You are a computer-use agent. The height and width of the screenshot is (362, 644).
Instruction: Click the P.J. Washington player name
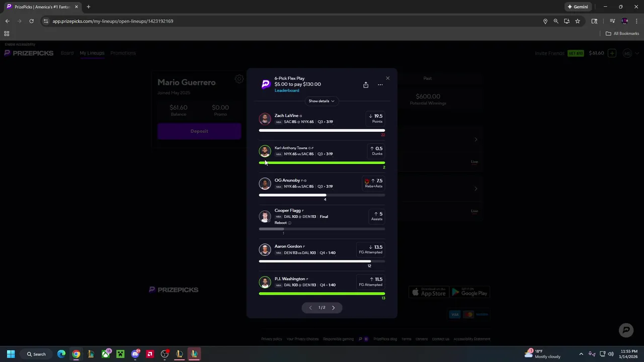pos(290,279)
